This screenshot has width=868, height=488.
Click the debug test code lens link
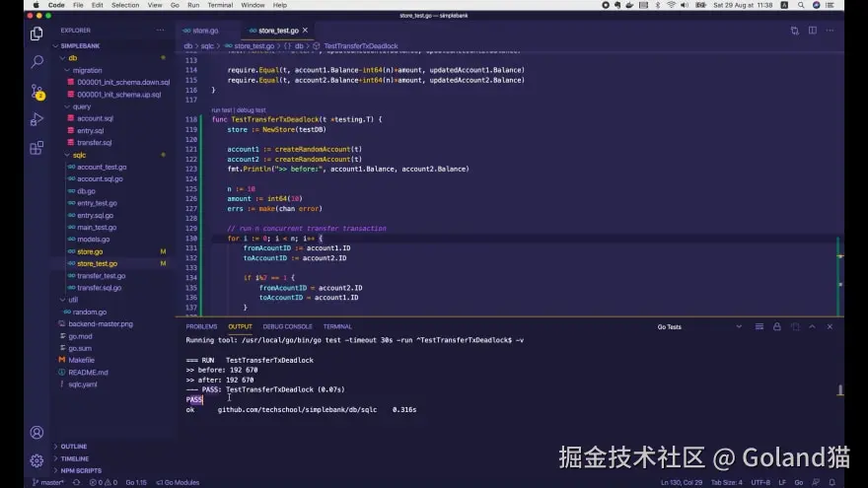[252, 110]
